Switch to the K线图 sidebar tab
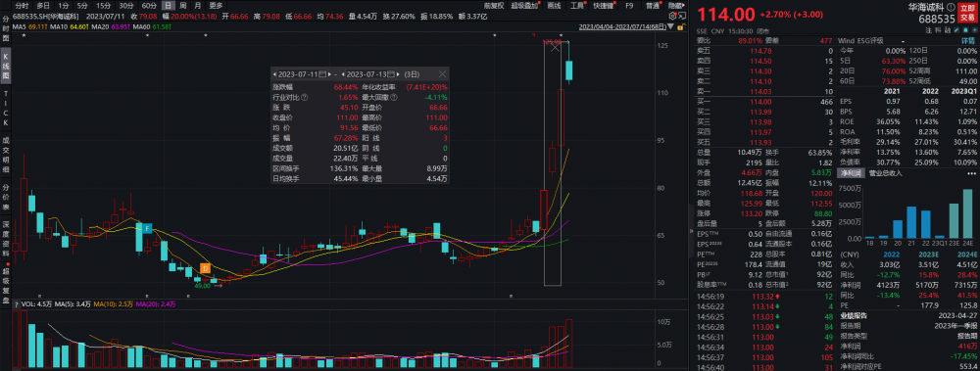Screen dimensions: 980x371 (x=6, y=66)
